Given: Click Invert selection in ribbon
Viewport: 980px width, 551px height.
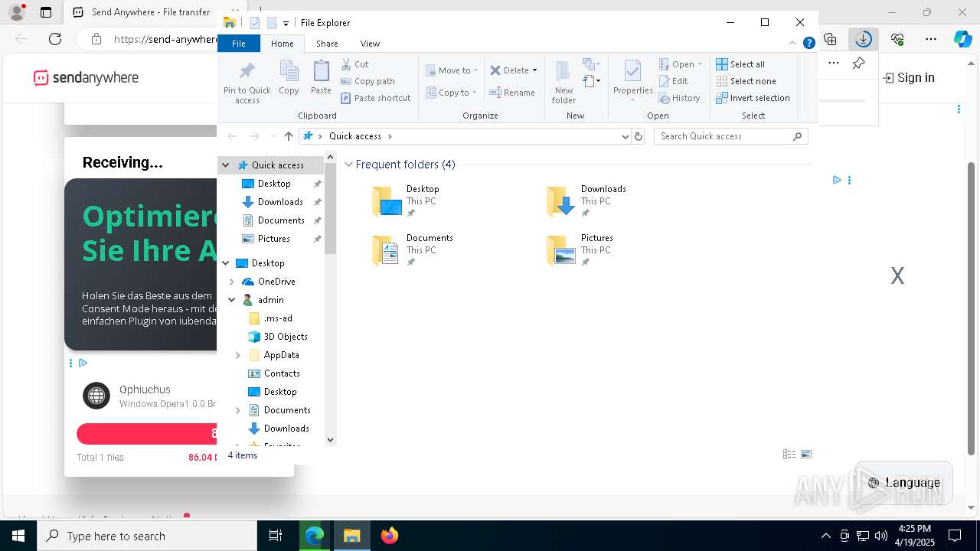Looking at the screenshot, I should (753, 98).
